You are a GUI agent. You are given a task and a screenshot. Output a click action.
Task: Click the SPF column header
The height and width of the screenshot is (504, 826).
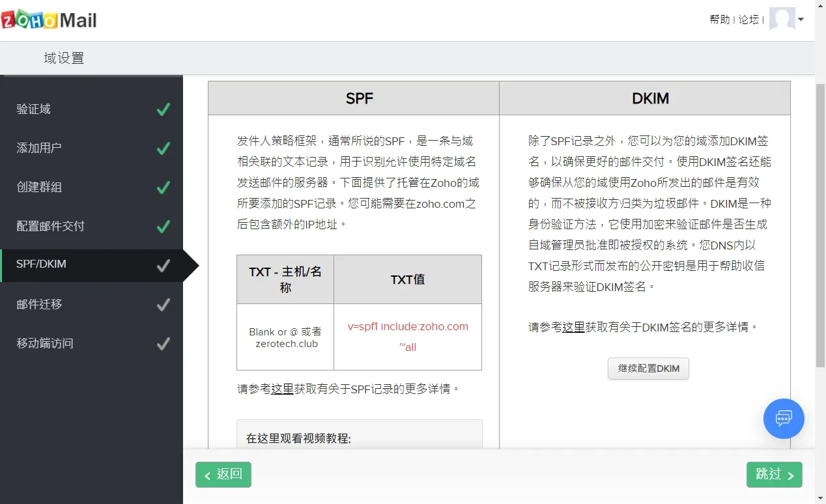(x=354, y=98)
